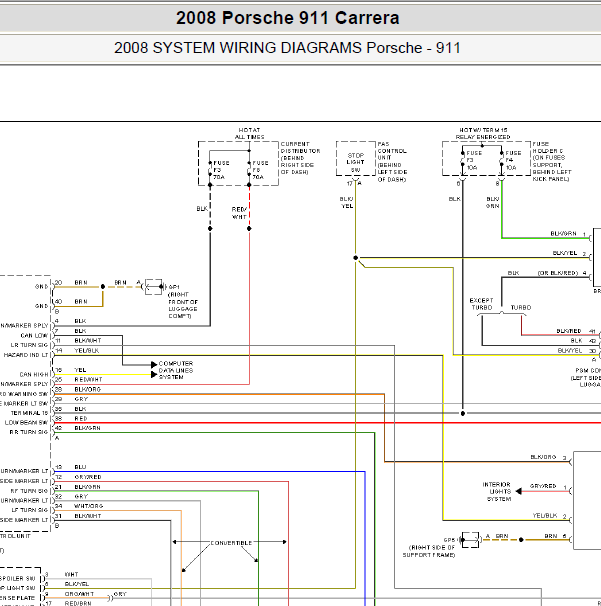
Task: Click the arrowhead pointing to Interior Lights System
Action: (x=519, y=491)
